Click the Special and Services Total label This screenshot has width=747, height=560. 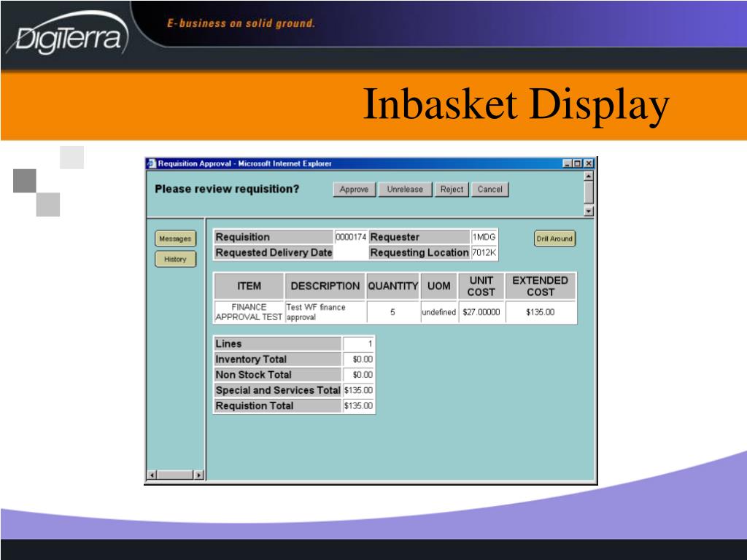(278, 390)
